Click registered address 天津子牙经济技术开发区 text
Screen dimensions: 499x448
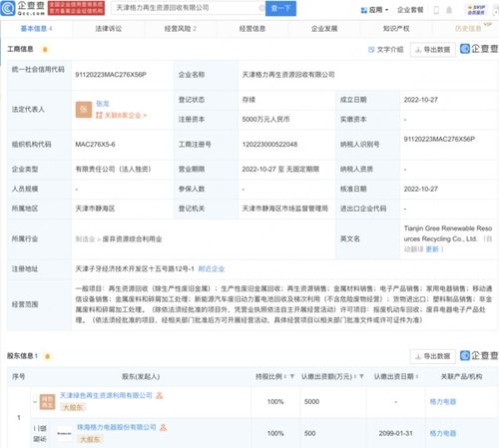pos(135,268)
